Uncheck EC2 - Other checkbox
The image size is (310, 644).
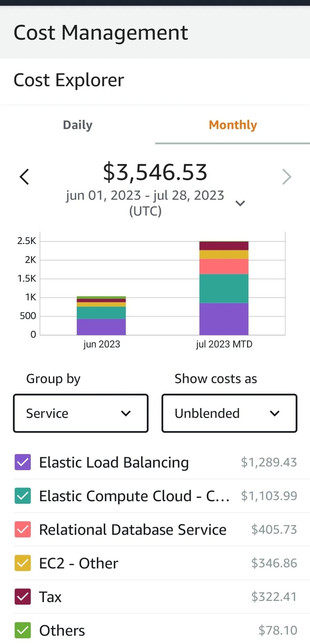(x=23, y=563)
